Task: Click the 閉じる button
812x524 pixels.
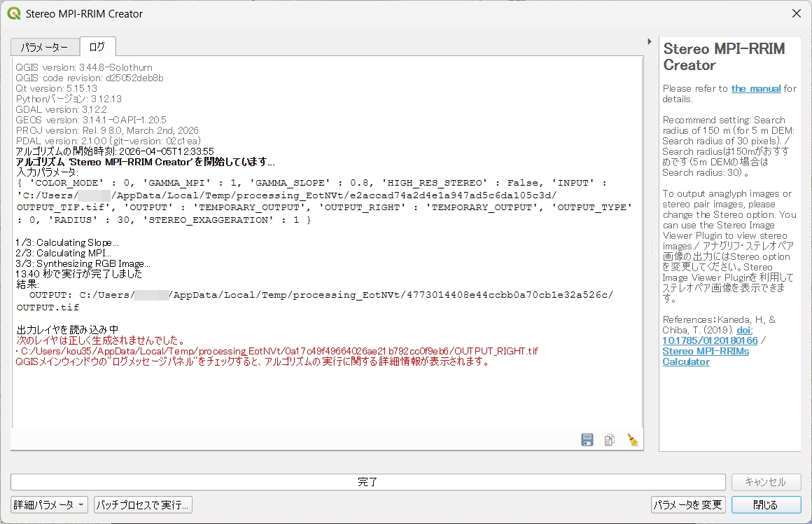Action: point(766,505)
